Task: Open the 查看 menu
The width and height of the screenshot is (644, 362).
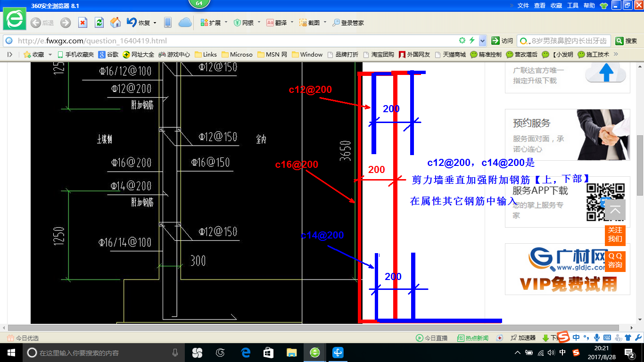Action: [540, 6]
